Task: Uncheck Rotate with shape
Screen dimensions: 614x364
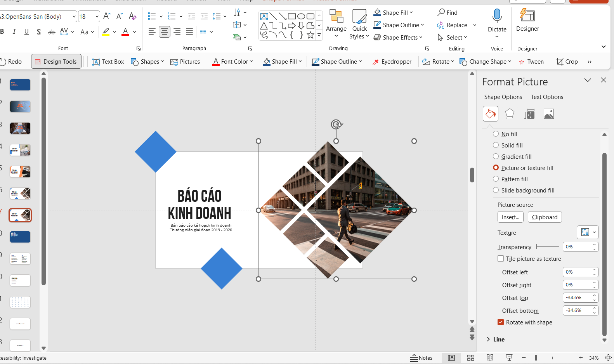Action: coord(501,322)
